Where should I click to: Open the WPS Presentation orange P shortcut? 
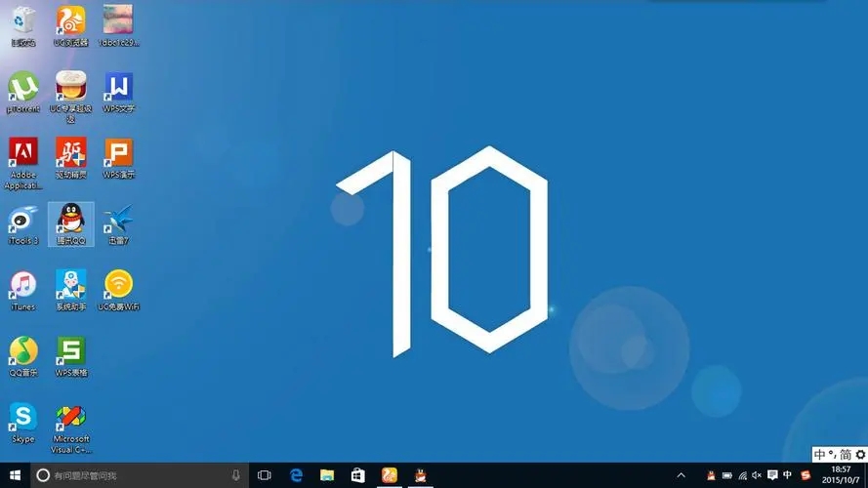click(x=118, y=153)
